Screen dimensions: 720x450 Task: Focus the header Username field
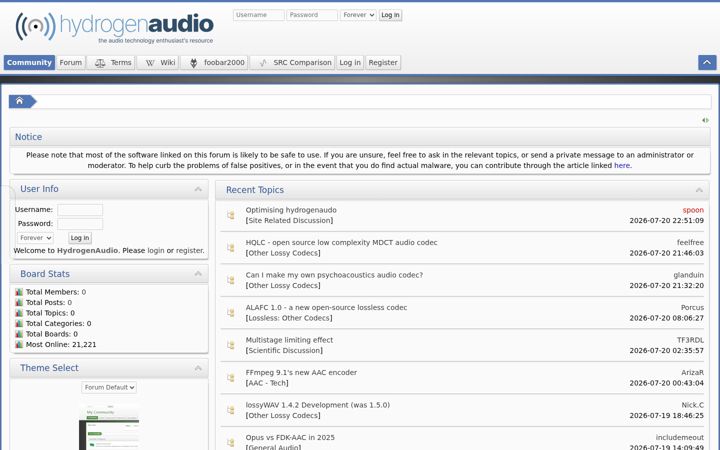pyautogui.click(x=259, y=15)
